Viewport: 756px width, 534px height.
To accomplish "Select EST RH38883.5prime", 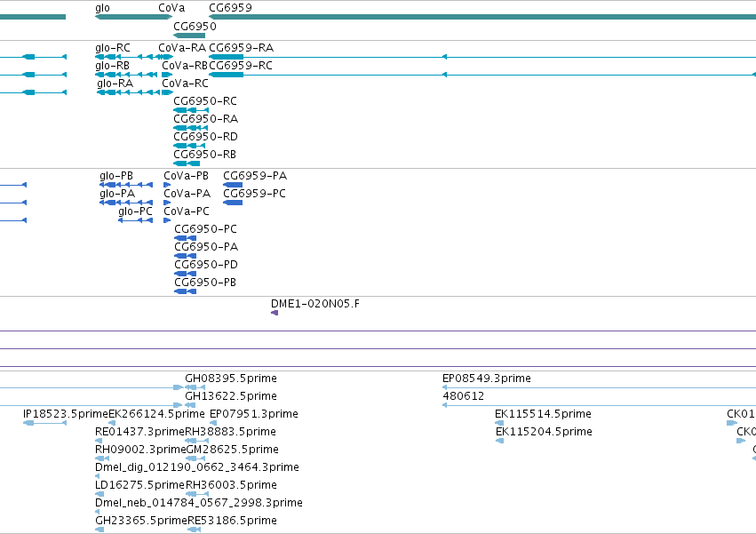I will click(x=231, y=432).
